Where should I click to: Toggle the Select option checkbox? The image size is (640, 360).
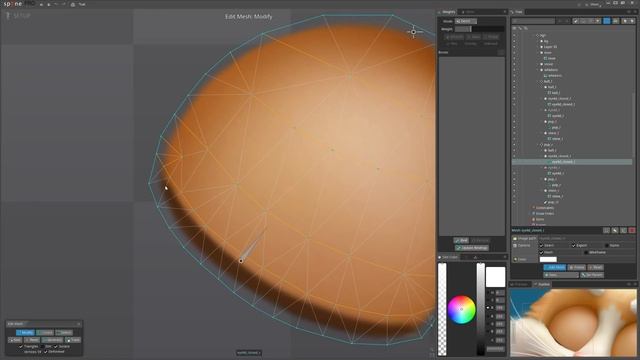(542, 245)
